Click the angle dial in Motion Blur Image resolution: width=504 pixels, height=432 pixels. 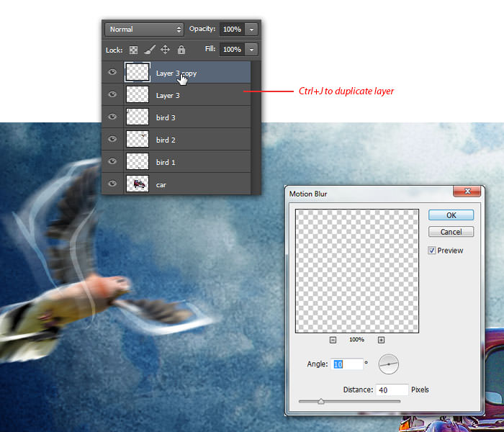(389, 364)
